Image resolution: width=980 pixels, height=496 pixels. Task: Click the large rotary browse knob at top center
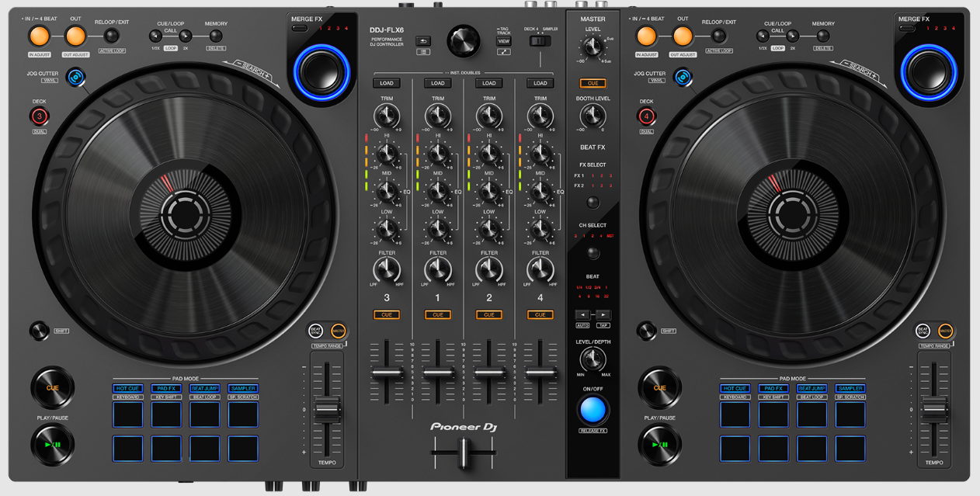click(x=464, y=41)
